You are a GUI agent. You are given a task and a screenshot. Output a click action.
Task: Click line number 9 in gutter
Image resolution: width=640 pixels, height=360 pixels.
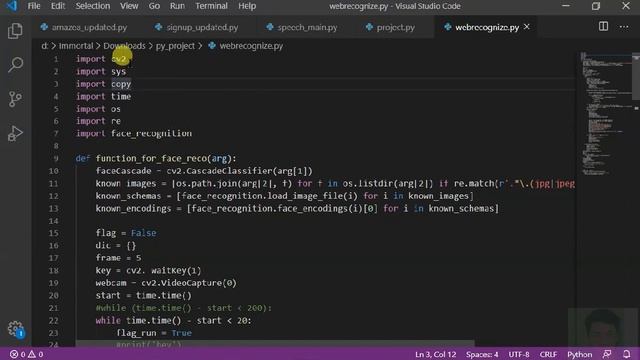point(56,158)
